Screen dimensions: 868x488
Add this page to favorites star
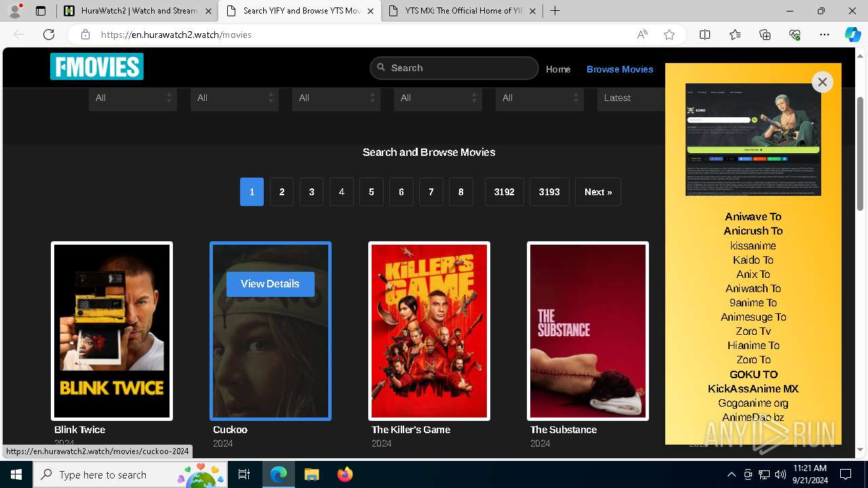(669, 35)
